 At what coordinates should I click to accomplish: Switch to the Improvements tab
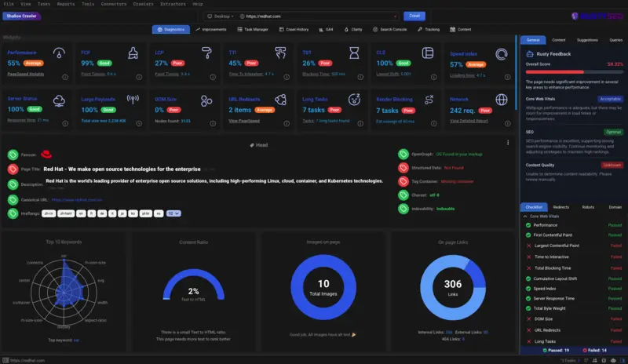(x=210, y=29)
